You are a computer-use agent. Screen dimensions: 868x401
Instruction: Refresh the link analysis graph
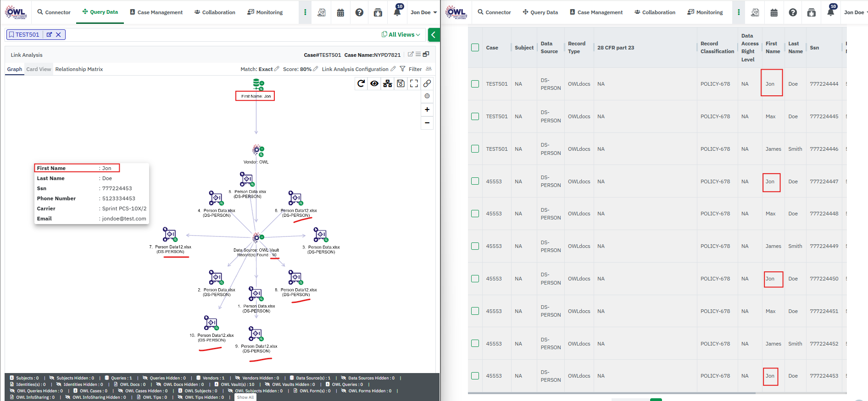361,83
